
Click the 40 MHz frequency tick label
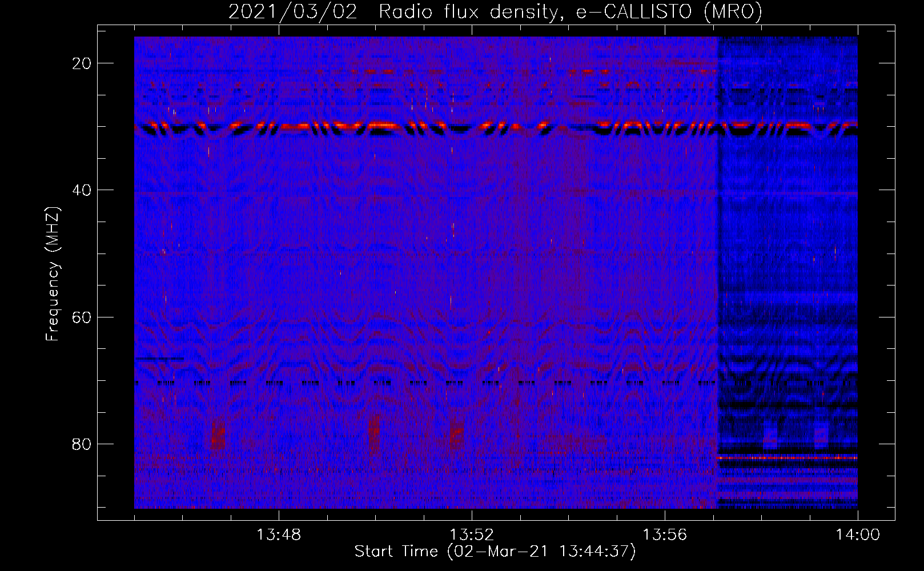[x=82, y=190]
